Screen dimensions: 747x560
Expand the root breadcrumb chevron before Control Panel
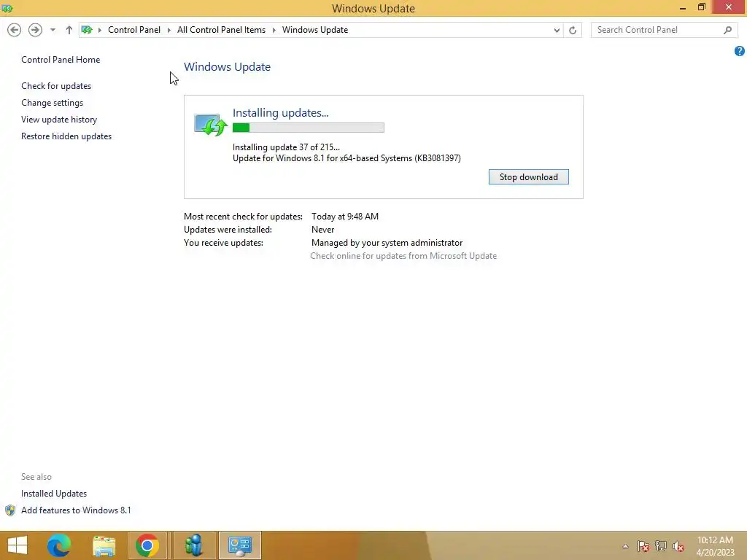100,30
